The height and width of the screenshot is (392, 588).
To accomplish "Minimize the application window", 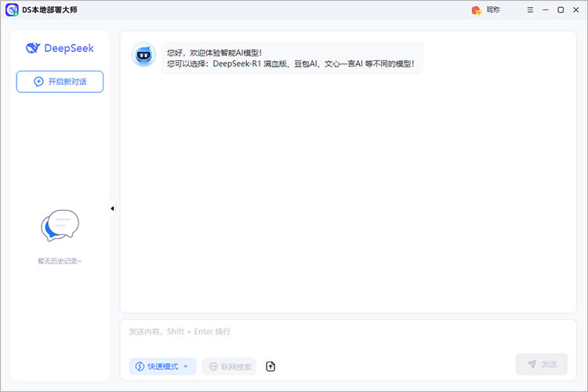I will click(545, 9).
